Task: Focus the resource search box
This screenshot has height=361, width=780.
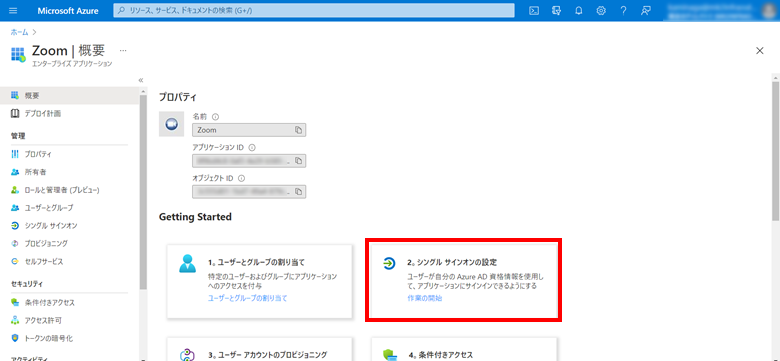Action: point(314,10)
